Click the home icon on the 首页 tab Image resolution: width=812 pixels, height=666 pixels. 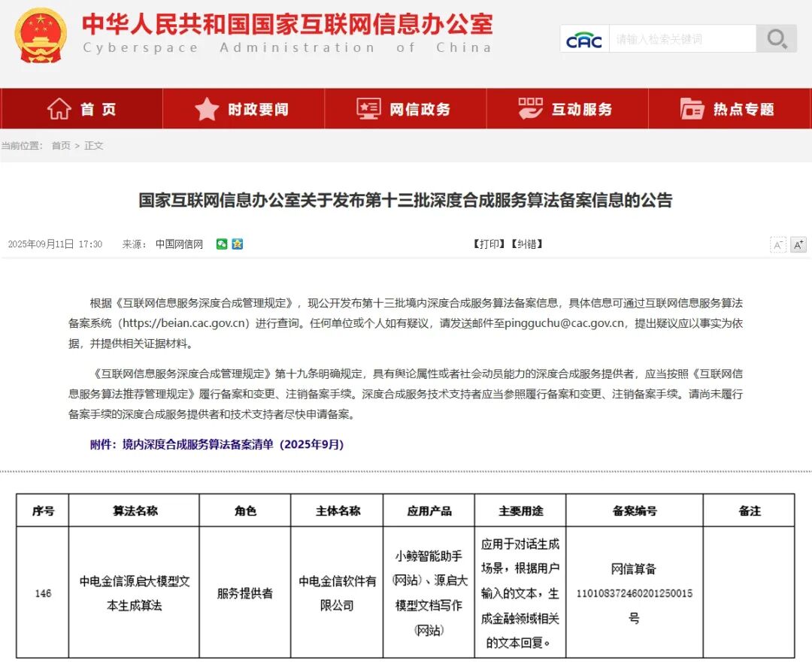pos(58,108)
